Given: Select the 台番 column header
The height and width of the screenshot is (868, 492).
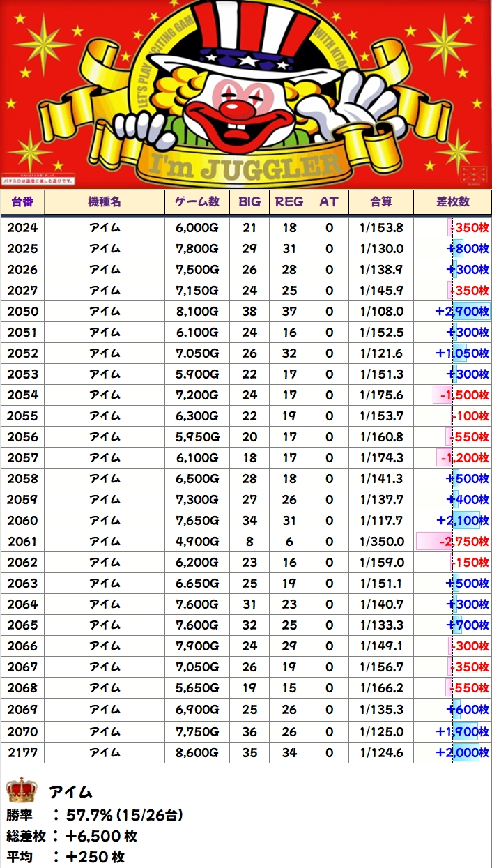Looking at the screenshot, I should [22, 201].
